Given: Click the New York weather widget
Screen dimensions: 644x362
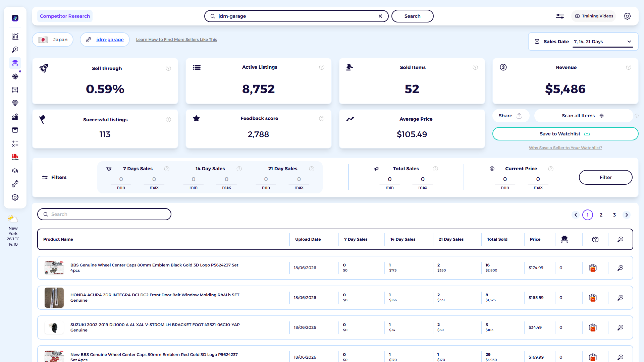Looking at the screenshot, I should pyautogui.click(x=13, y=231).
